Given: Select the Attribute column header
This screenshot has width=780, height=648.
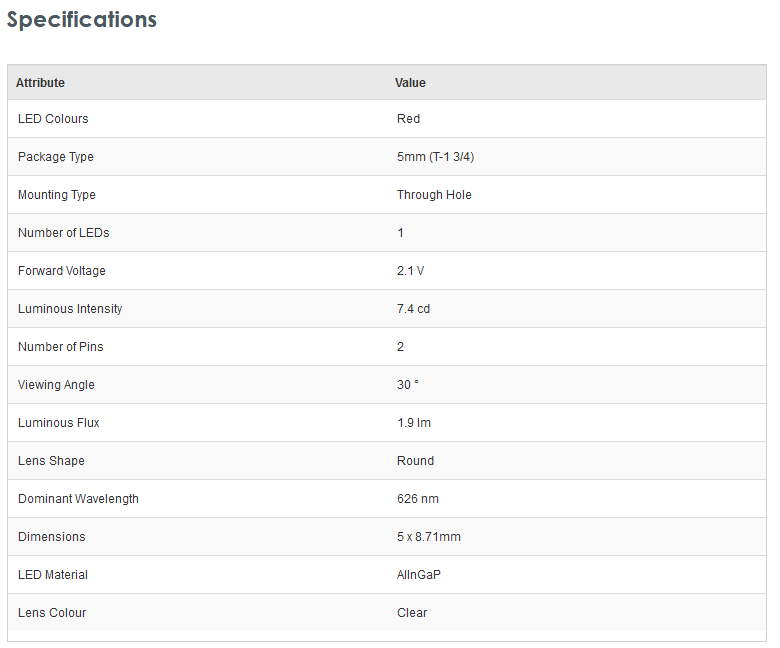Looking at the screenshot, I should coord(40,83).
